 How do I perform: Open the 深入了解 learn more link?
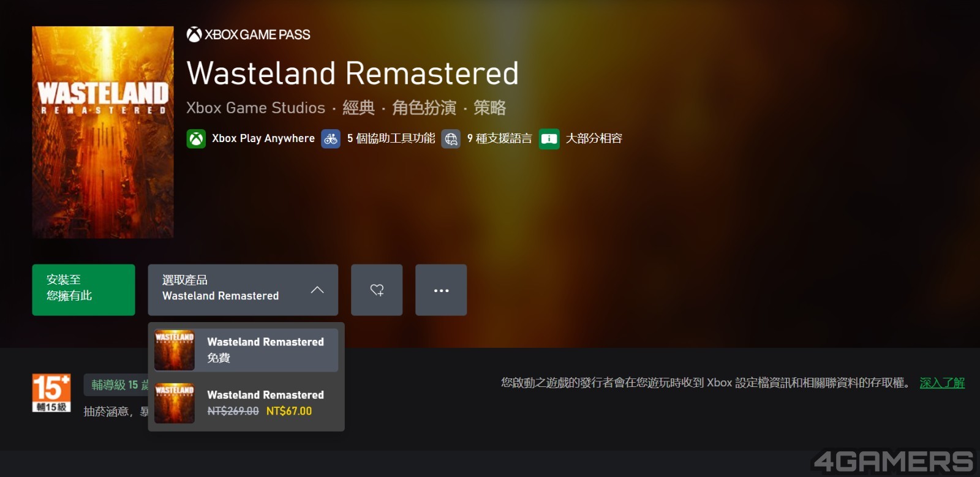(x=942, y=383)
